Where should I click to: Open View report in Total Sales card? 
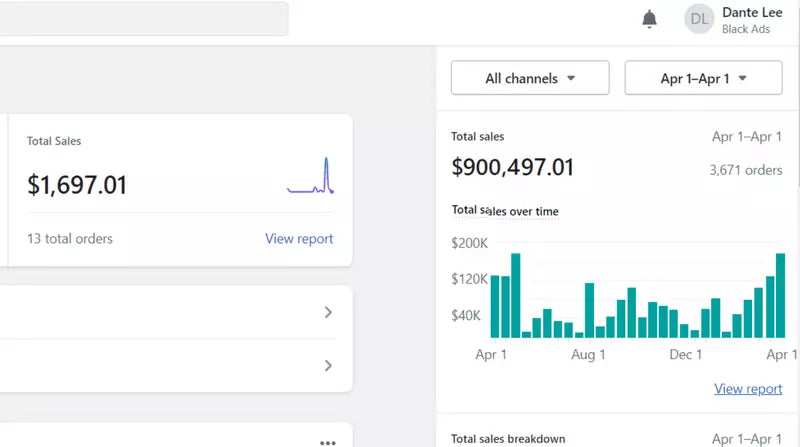pos(299,239)
